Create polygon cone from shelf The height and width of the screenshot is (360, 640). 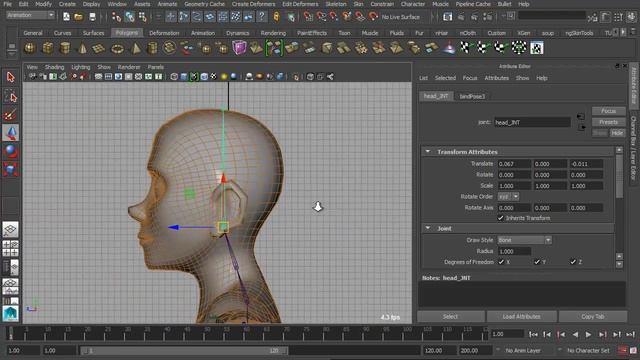(82, 48)
